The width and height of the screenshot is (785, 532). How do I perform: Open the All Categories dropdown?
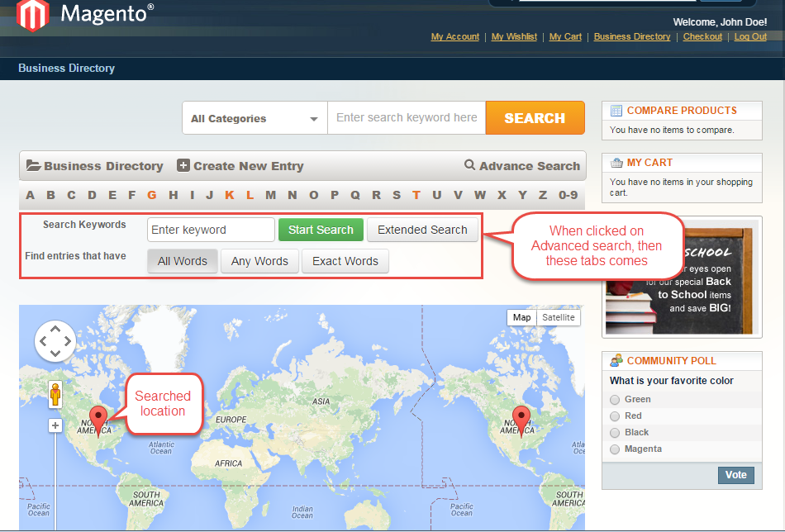[x=255, y=118]
